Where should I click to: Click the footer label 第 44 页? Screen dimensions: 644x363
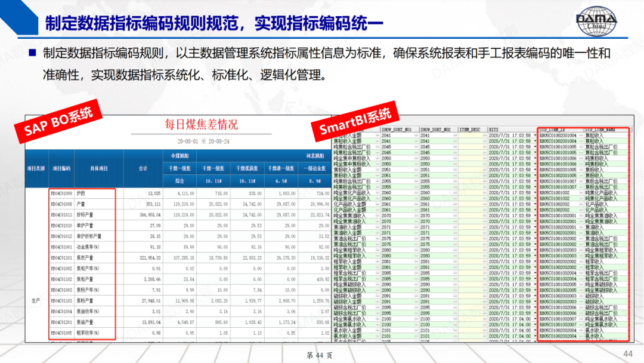[x=320, y=355]
